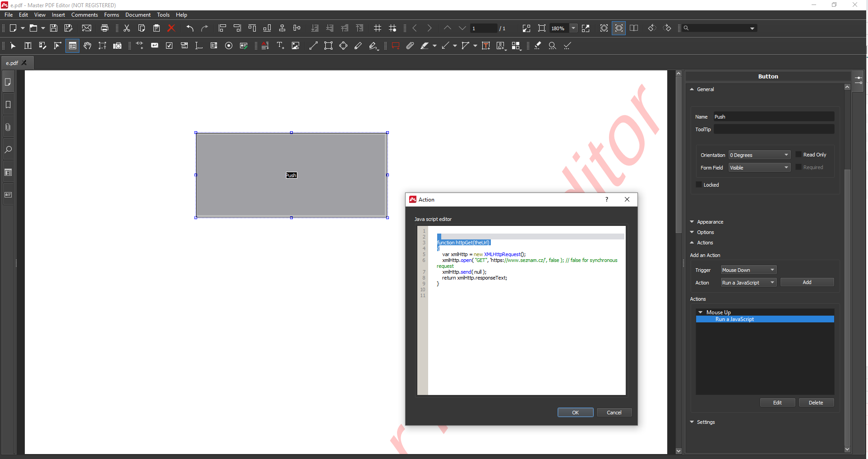
Task: Open the Attachments sidebar panel
Action: pos(8,127)
